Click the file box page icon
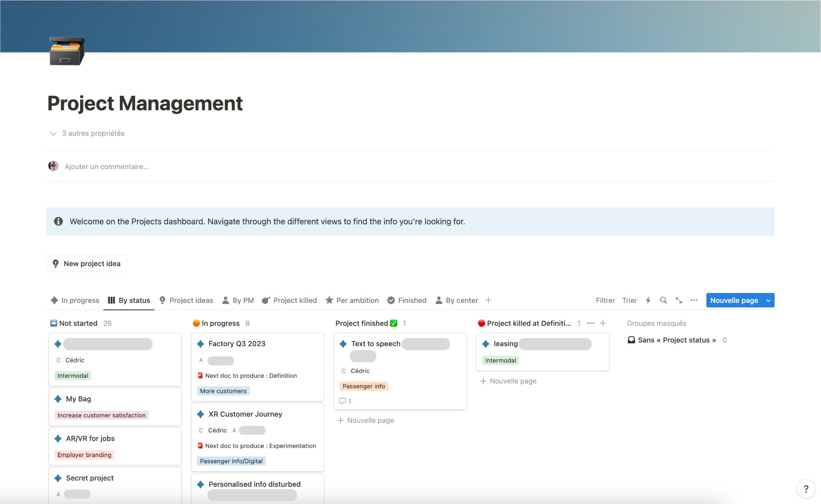 coord(67,51)
